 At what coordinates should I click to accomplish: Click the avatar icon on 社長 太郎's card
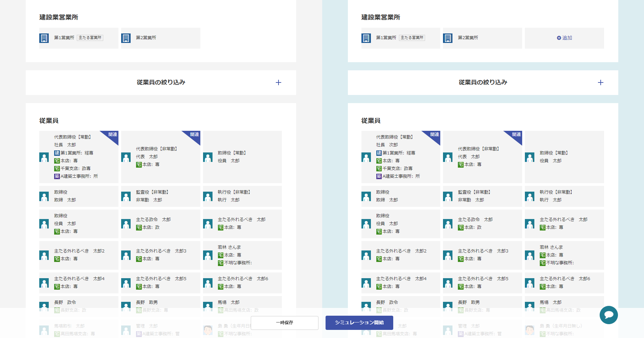(44, 157)
